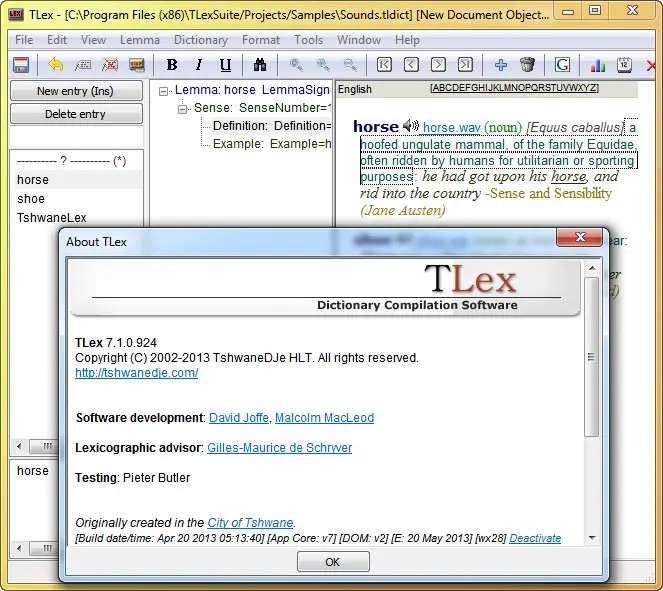Select the Example tree item
This screenshot has height=591, width=663.
(x=271, y=144)
